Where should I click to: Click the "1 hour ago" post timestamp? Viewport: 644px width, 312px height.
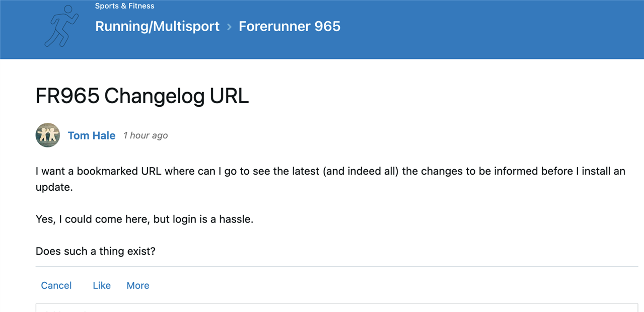146,135
